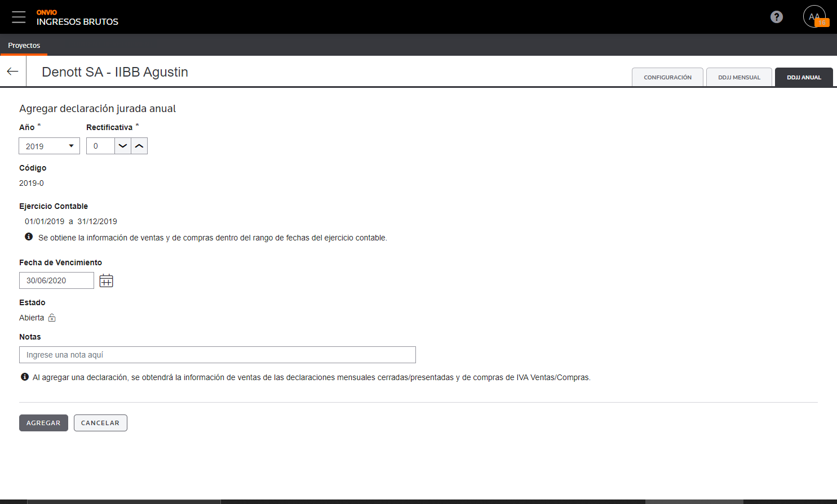This screenshot has width=837, height=504.
Task: Click the 'Año' label
Action: coord(27,127)
